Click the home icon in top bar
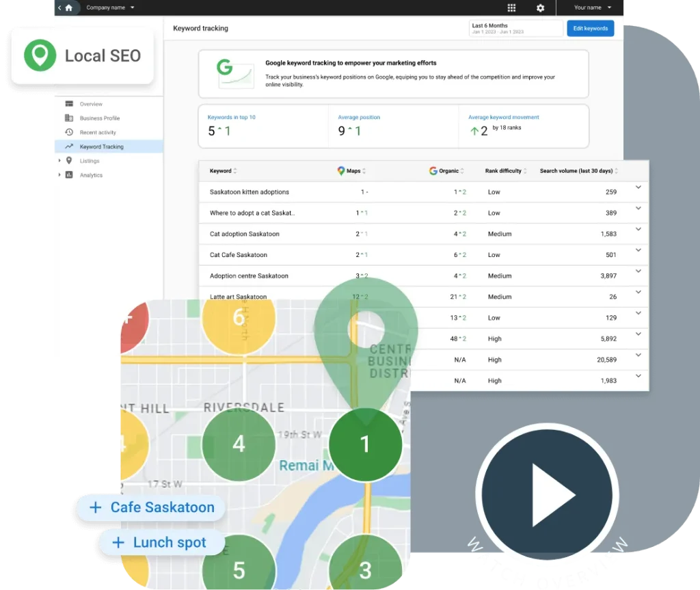 point(68,8)
